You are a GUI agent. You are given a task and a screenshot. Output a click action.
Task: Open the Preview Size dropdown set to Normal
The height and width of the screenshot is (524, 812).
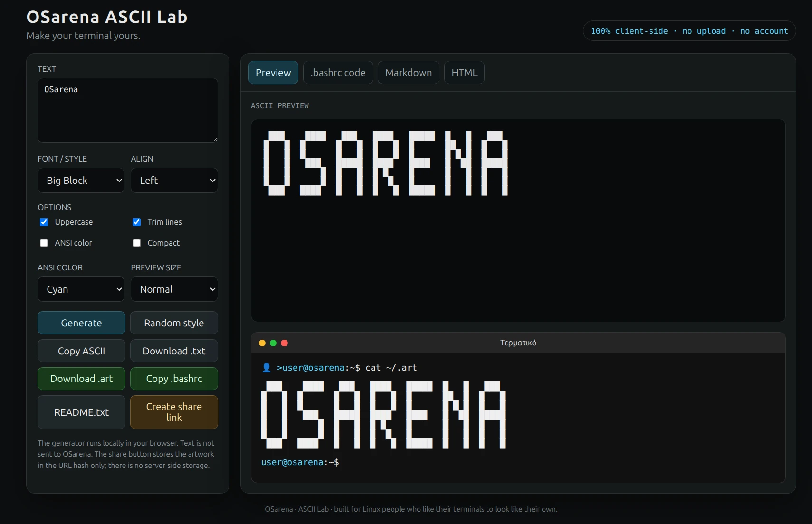coord(174,289)
